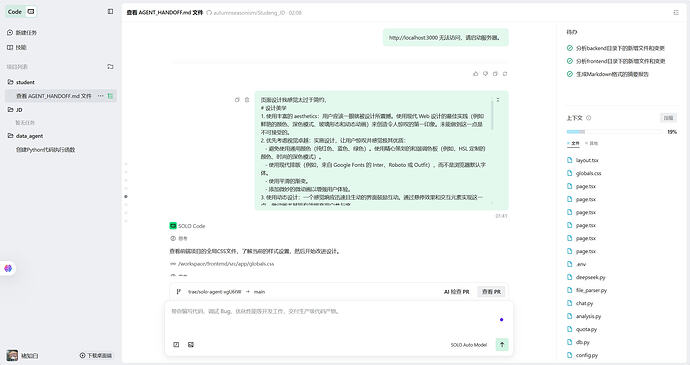690x365 pixels.
Task: Click the view PR button
Action: pos(492,291)
